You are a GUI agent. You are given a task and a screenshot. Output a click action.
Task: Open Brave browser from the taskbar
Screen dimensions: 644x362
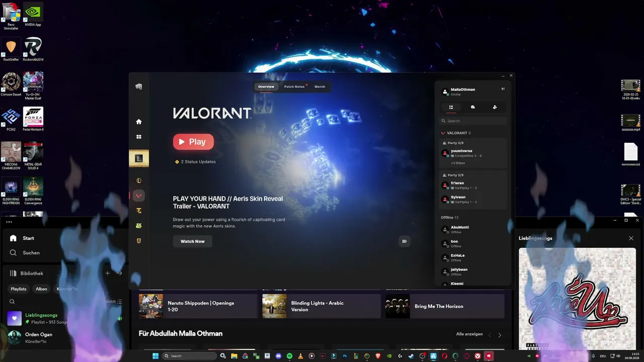point(378,356)
